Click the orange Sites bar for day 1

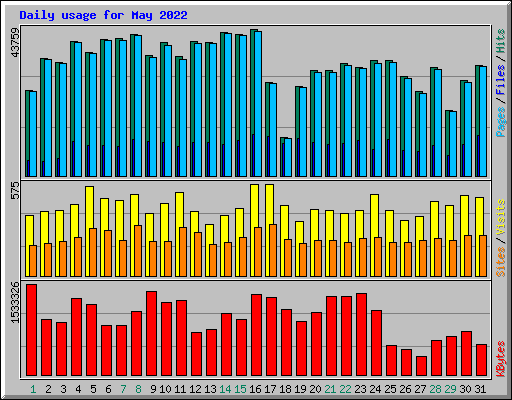click(x=33, y=261)
